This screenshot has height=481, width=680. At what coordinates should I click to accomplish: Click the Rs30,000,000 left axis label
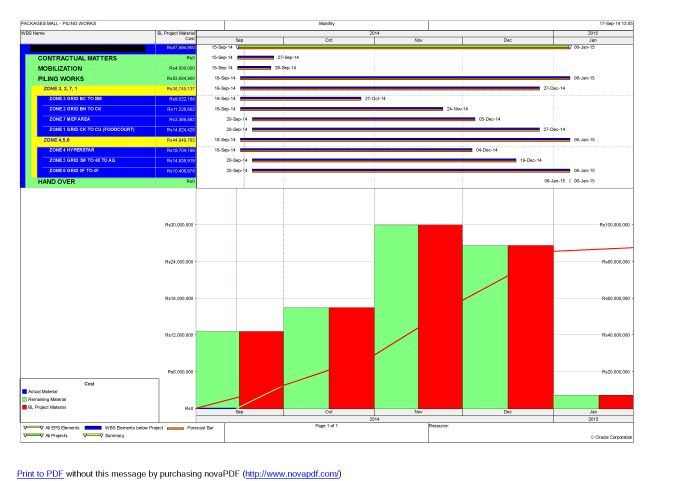tap(179, 225)
